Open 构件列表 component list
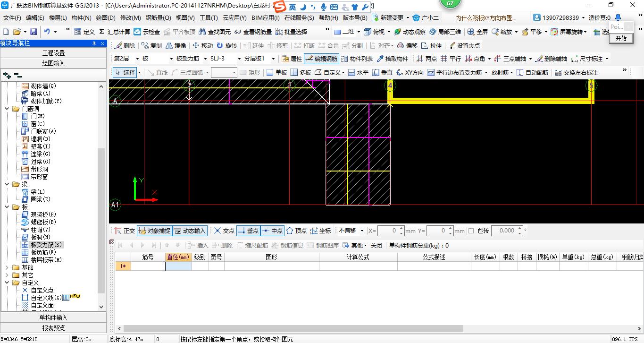644x343 pixels. point(357,59)
